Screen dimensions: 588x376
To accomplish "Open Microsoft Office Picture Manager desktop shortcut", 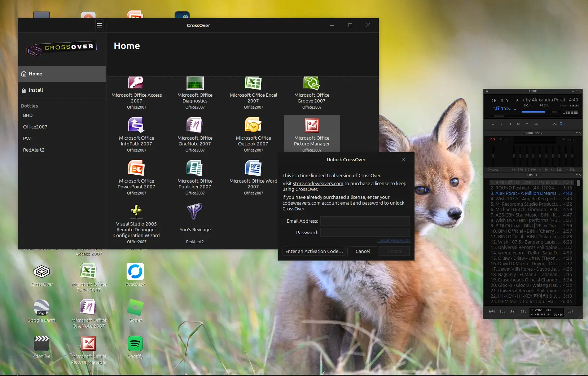I will click(x=89, y=350).
